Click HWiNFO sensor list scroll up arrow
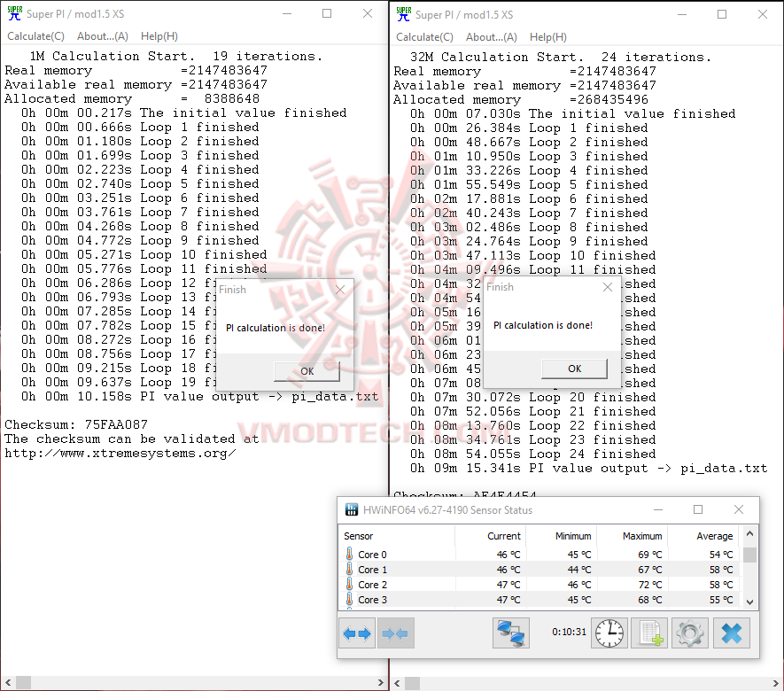784x691 pixels. pyautogui.click(x=749, y=534)
